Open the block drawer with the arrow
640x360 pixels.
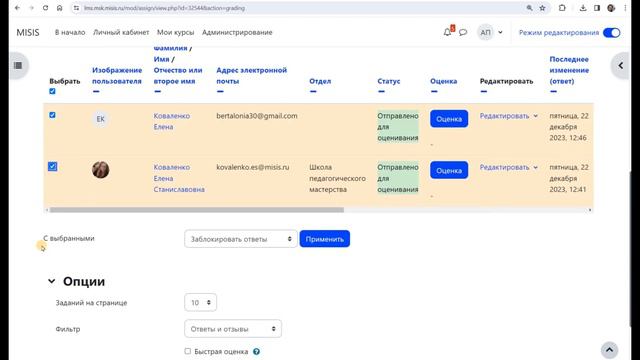click(x=620, y=65)
